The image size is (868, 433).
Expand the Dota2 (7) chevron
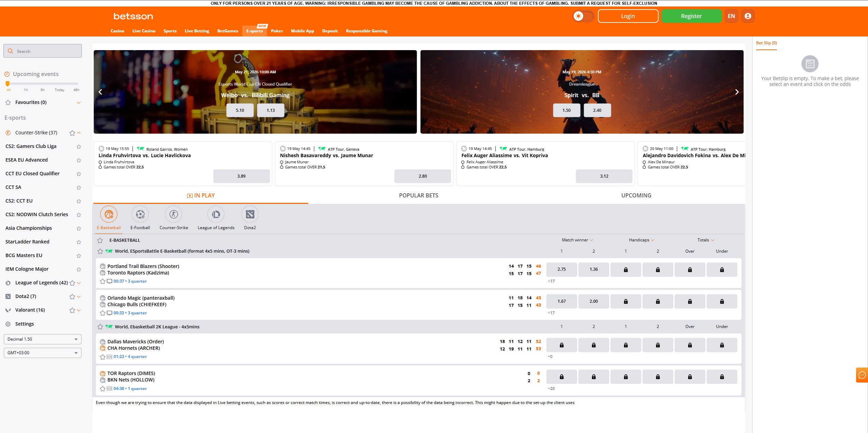point(79,297)
